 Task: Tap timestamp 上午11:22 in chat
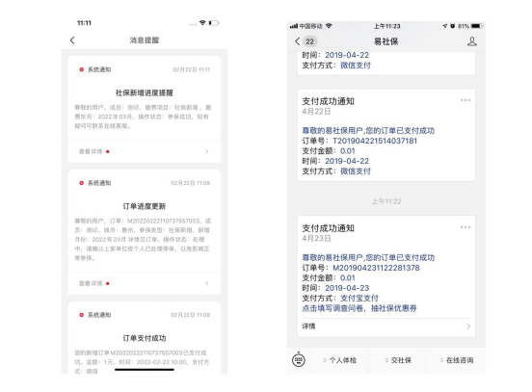click(386, 201)
